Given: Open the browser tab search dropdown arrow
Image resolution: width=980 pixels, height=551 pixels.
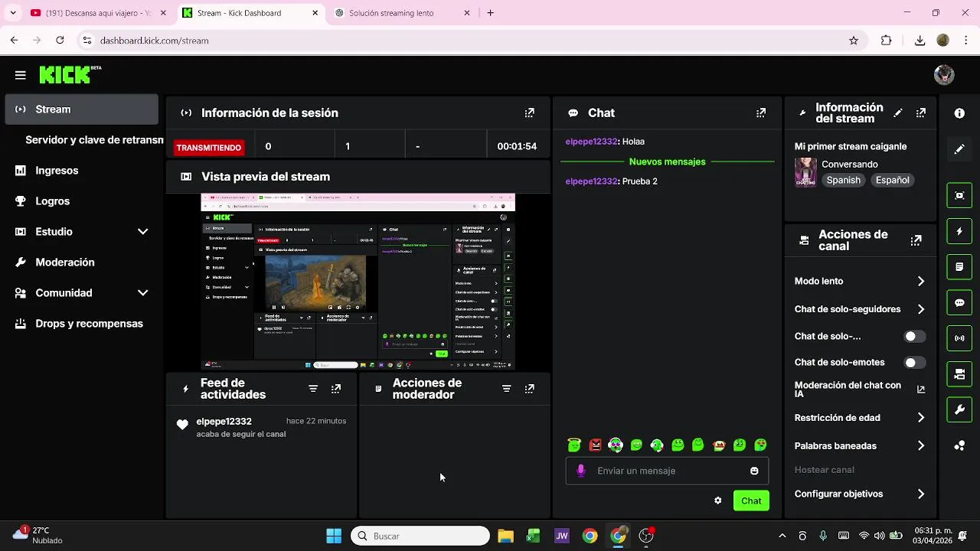Looking at the screenshot, I should pyautogui.click(x=12, y=13).
